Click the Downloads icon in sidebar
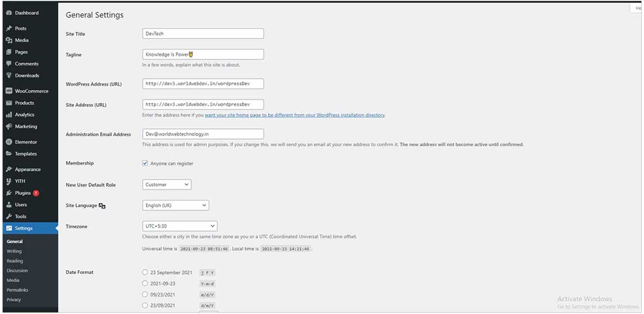 point(9,76)
